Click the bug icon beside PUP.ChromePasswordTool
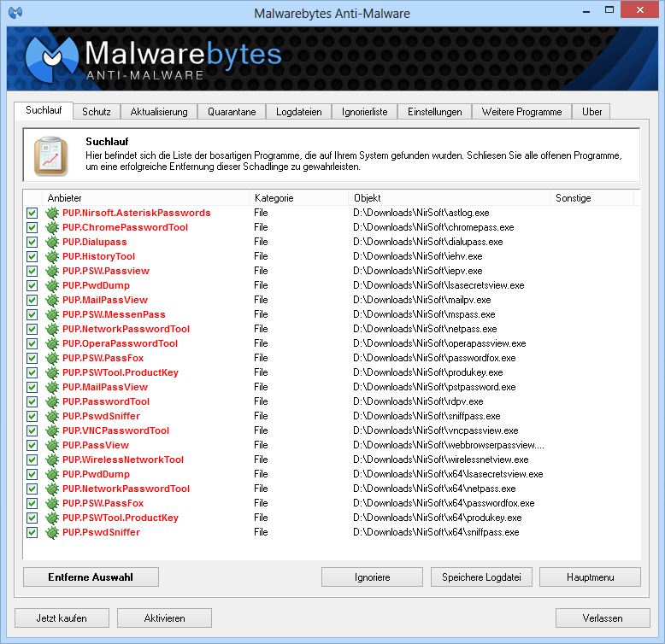Image resolution: width=665 pixels, height=644 pixels. [x=52, y=227]
